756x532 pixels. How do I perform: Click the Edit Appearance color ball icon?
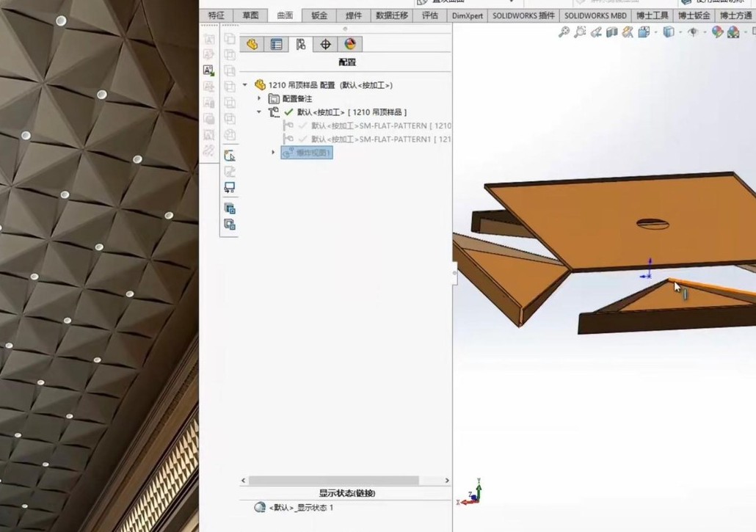tap(717, 32)
